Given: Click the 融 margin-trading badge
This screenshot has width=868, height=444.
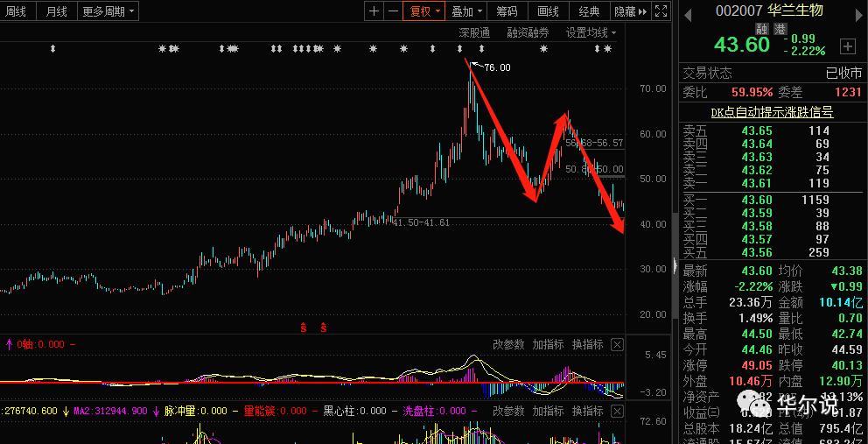Looking at the screenshot, I should [762, 29].
